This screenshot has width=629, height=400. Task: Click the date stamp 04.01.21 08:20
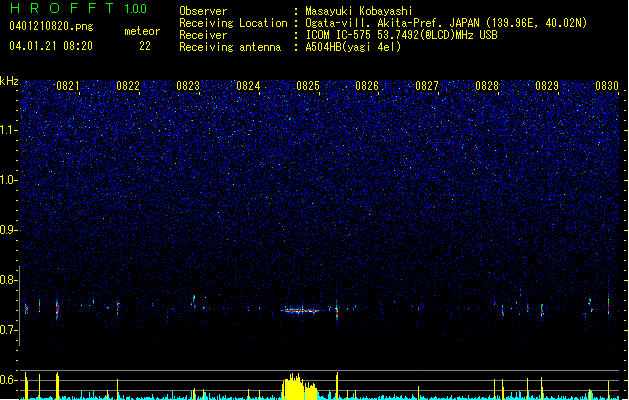[x=51, y=46]
